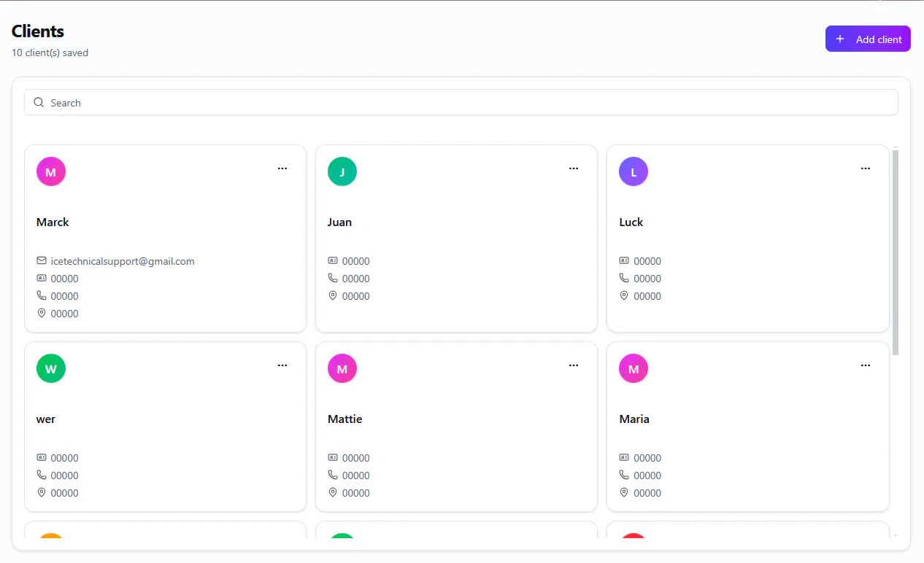Click the client name Luck
This screenshot has width=924, height=563.
click(631, 222)
